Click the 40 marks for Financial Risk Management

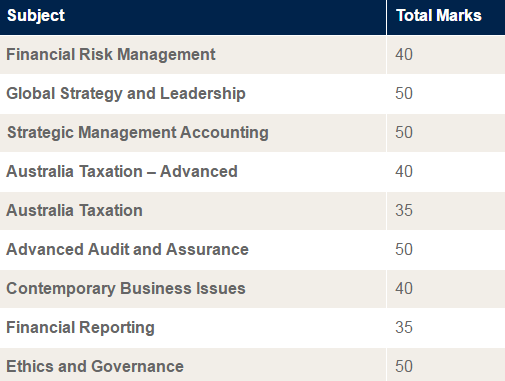pos(404,55)
